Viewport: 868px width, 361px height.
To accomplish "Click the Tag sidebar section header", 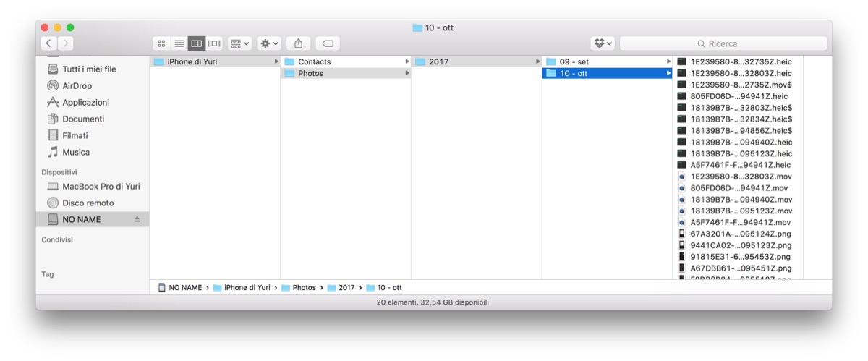I will pos(48,274).
